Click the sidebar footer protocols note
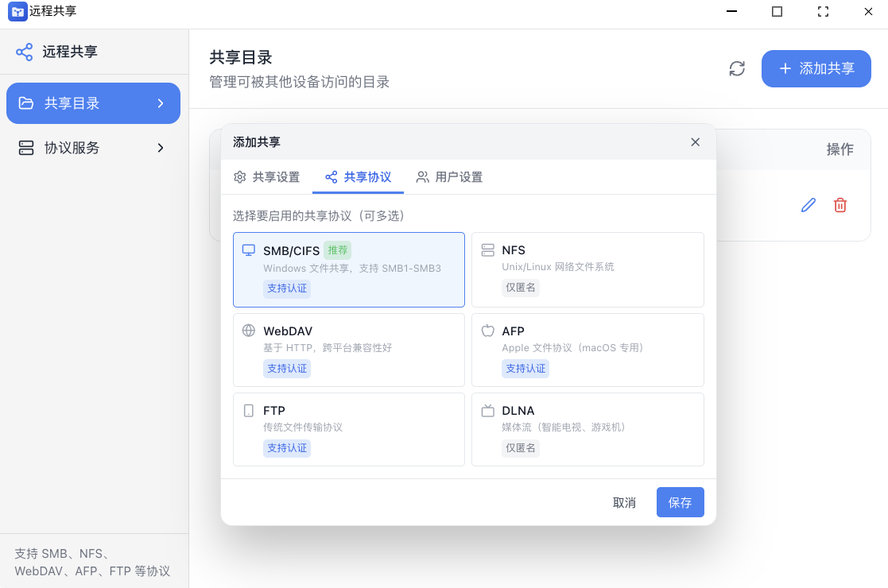Viewport: 888px width, 588px height. point(92,562)
